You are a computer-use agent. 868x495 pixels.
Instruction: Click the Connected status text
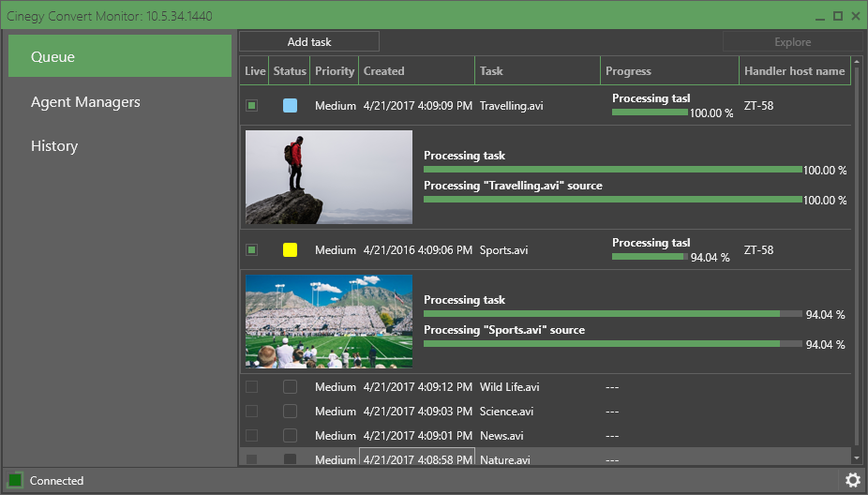(x=56, y=481)
